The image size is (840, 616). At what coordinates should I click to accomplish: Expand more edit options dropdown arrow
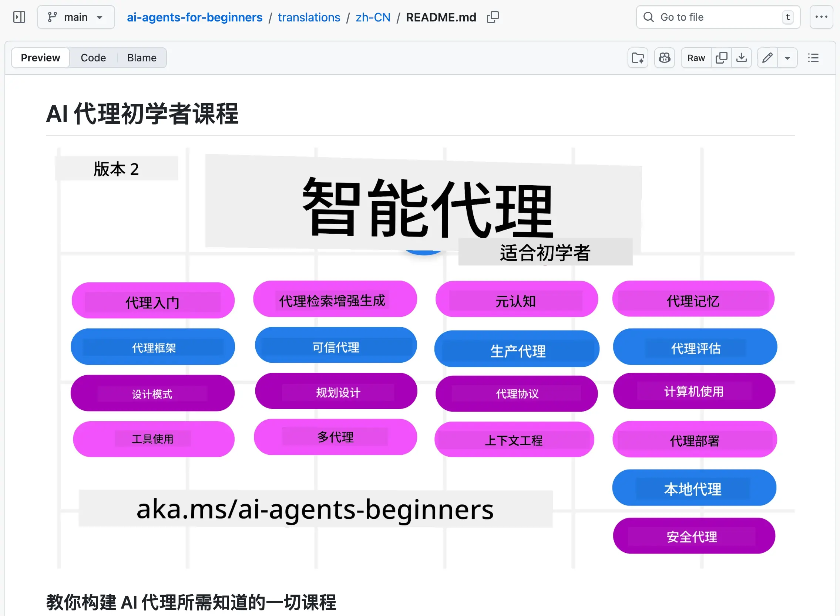click(787, 58)
